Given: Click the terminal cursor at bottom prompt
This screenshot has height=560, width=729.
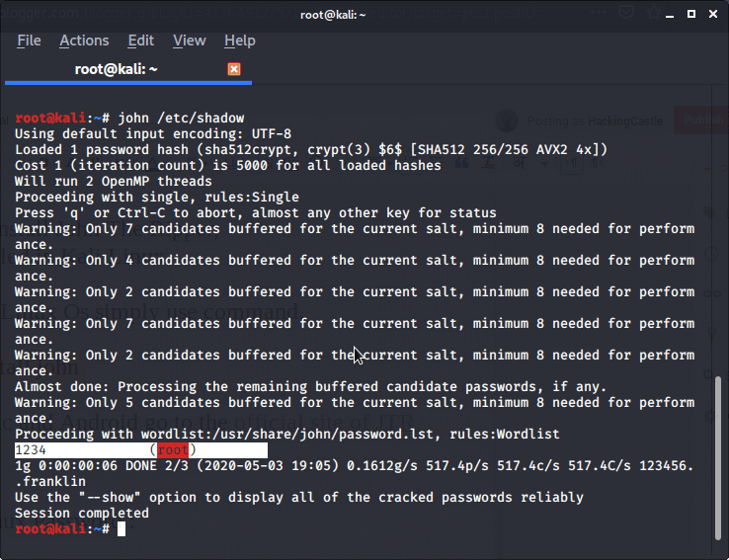Looking at the screenshot, I should tap(121, 528).
